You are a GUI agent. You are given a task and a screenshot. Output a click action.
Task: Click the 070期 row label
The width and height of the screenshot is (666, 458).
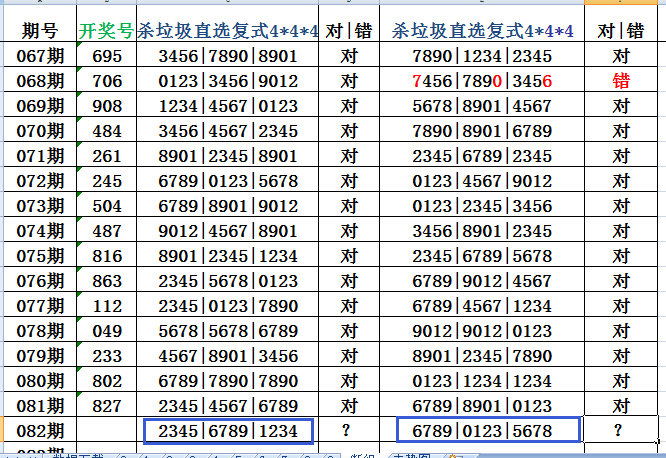[40, 131]
